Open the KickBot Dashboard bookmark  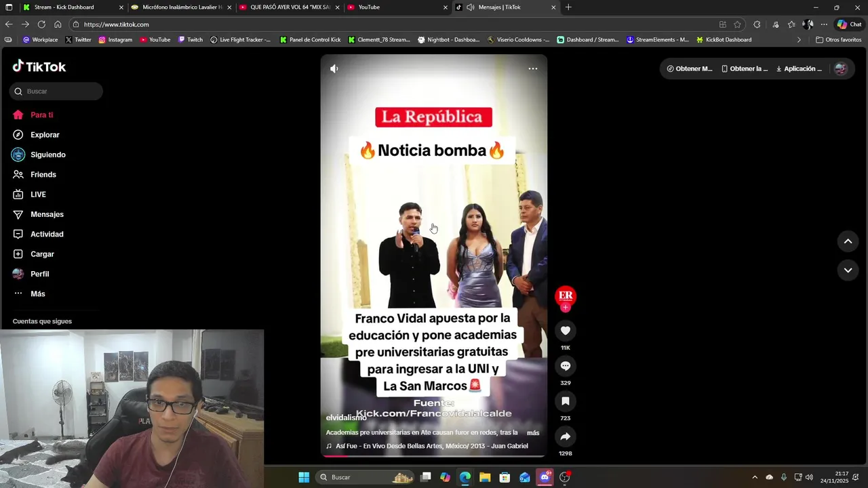pos(723,40)
